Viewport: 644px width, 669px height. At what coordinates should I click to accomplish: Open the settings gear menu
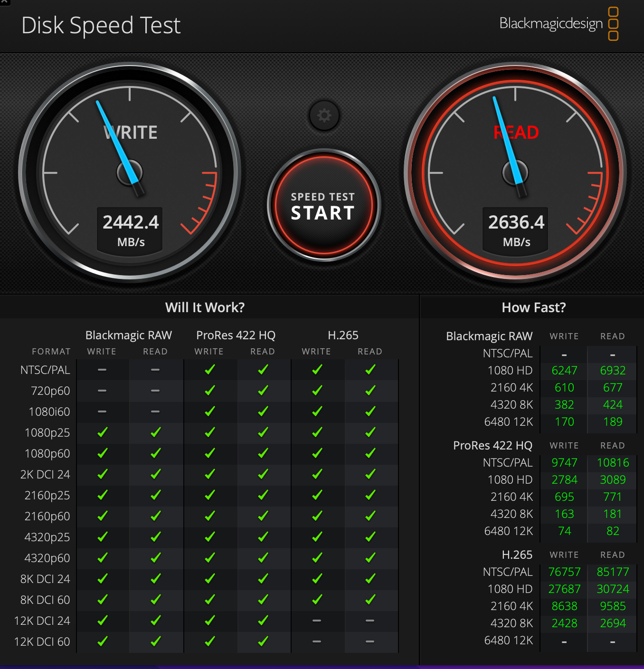coord(324,115)
